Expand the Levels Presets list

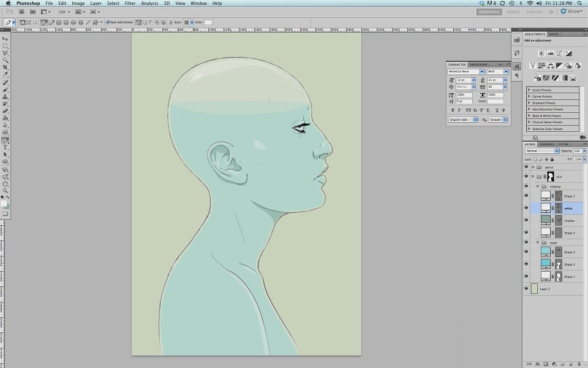(530, 90)
